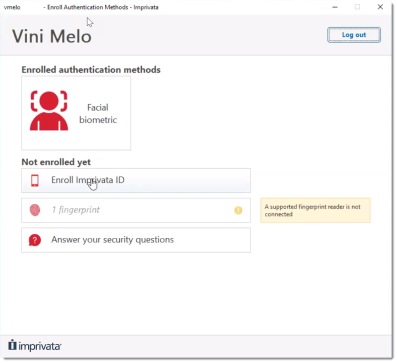
Task: Click the red facial biometric person icon
Action: click(x=49, y=111)
